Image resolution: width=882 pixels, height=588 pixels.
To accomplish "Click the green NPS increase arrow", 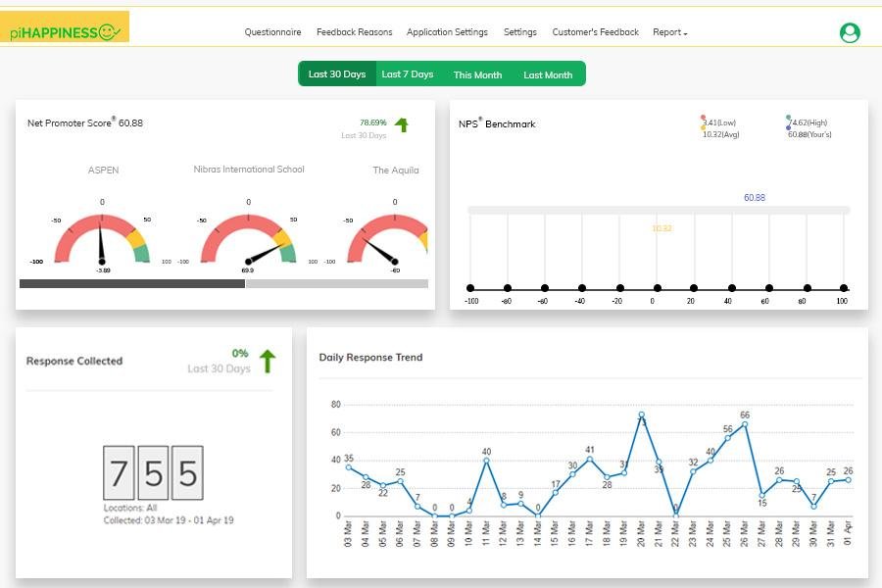I will point(401,124).
